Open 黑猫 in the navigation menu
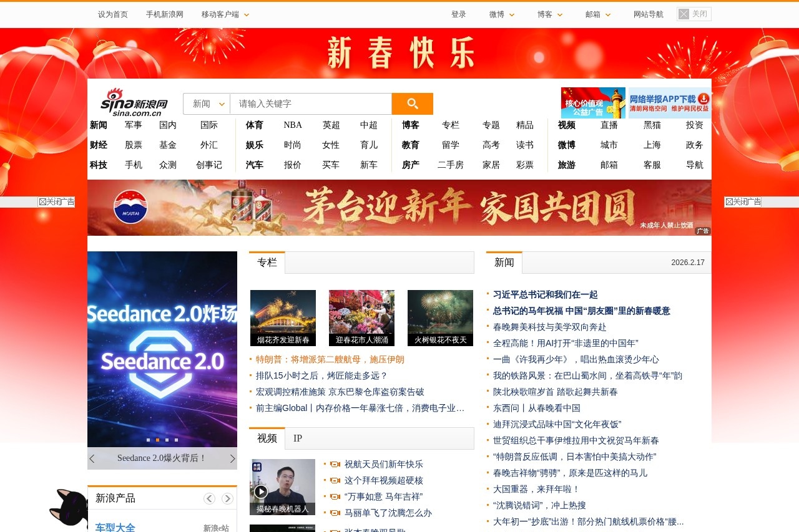The width and height of the screenshot is (799, 532). 652,125
